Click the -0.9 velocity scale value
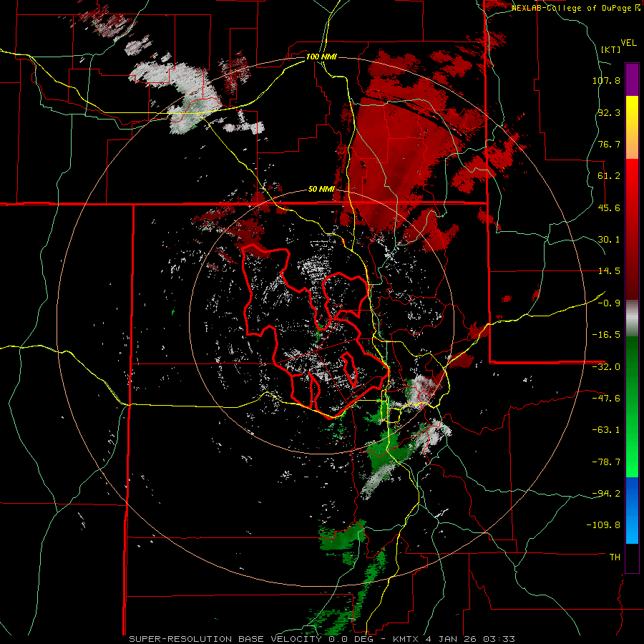 (x=609, y=303)
